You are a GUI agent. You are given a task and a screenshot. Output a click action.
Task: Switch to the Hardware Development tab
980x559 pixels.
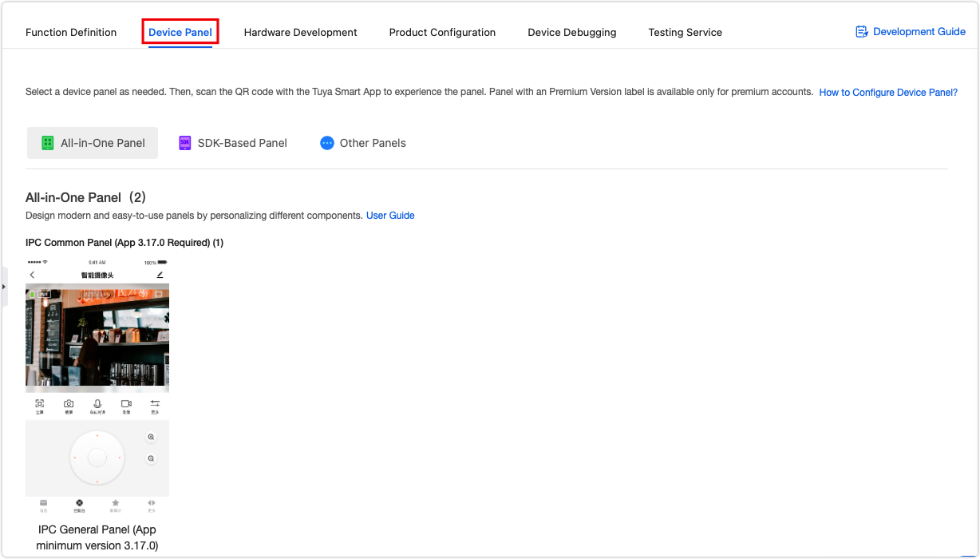[300, 33]
